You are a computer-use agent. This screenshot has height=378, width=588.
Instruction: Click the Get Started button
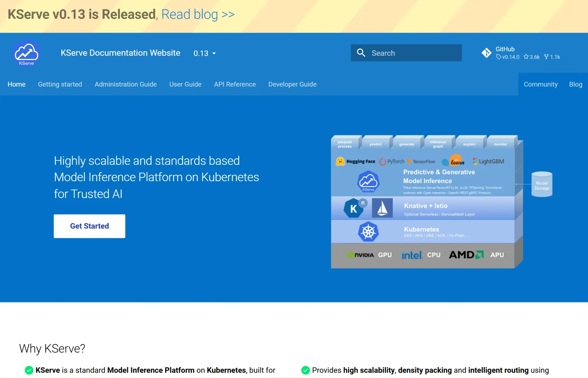pyautogui.click(x=89, y=226)
